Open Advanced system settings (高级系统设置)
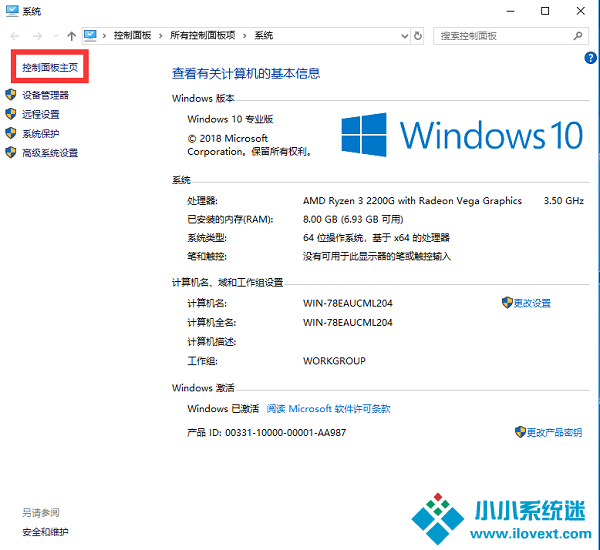This screenshot has height=550, width=600. (x=50, y=153)
